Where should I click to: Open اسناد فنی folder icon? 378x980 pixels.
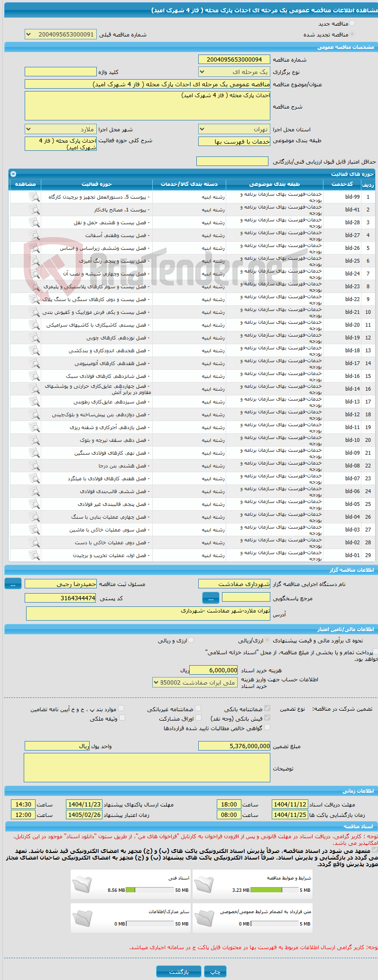click(82, 885)
